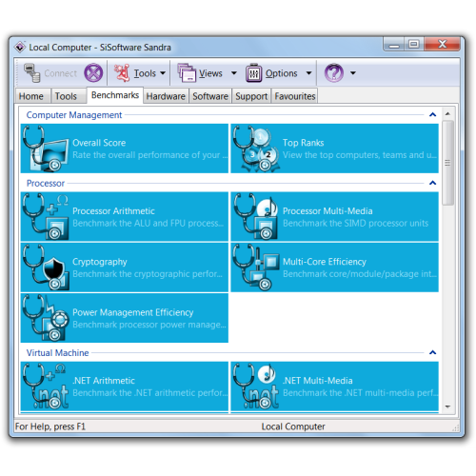Click 'Local Computer' status bar text
This screenshot has width=476, height=476.
coord(293,426)
